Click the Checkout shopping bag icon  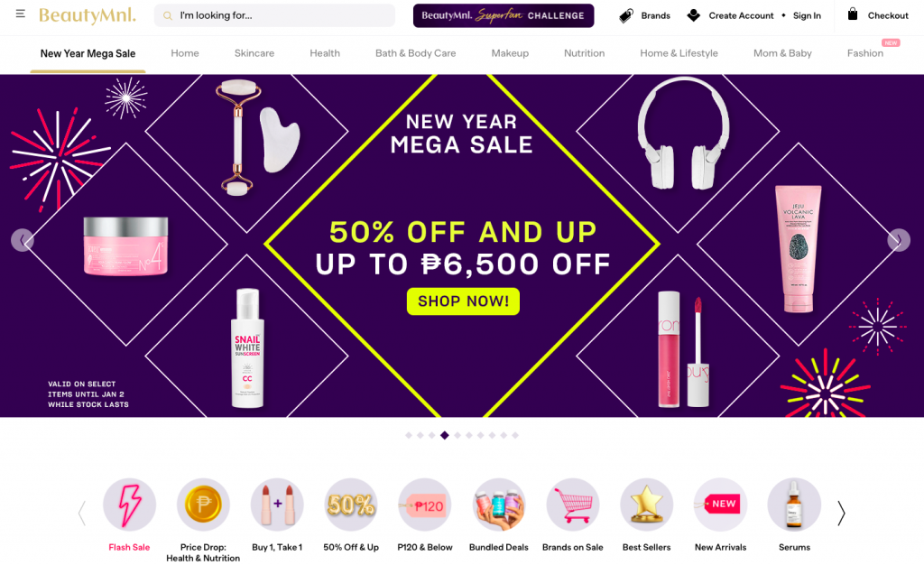tap(853, 14)
